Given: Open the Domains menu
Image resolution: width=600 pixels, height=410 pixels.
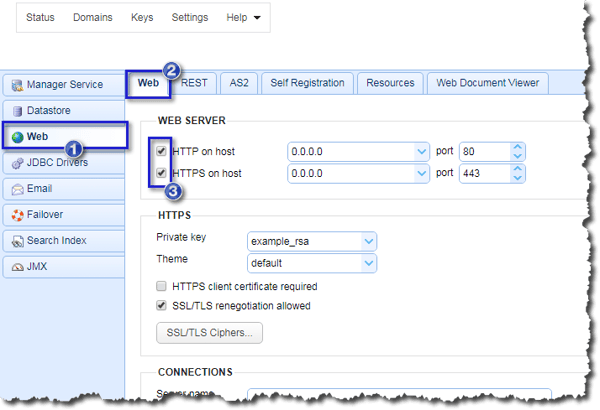Looking at the screenshot, I should (x=93, y=17).
